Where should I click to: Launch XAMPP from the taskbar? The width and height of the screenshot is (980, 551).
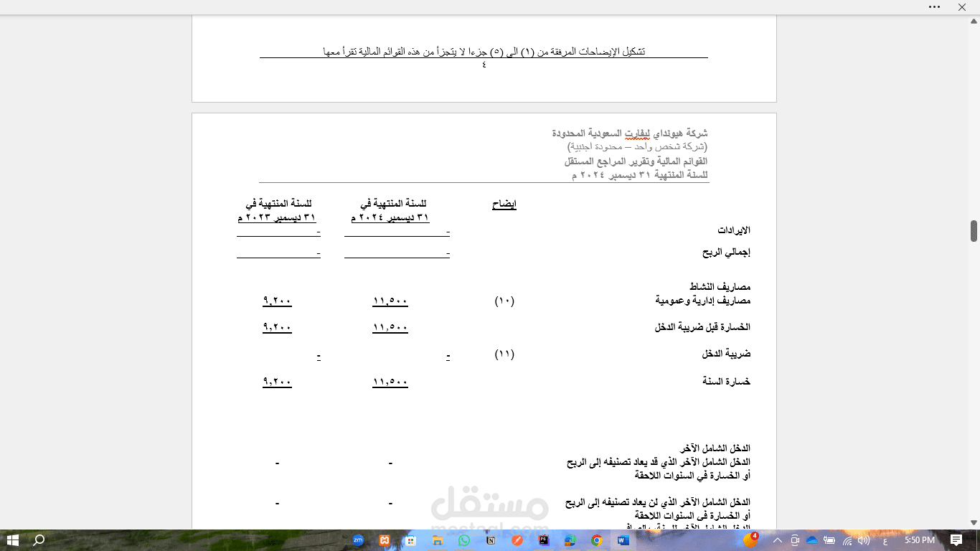click(385, 540)
